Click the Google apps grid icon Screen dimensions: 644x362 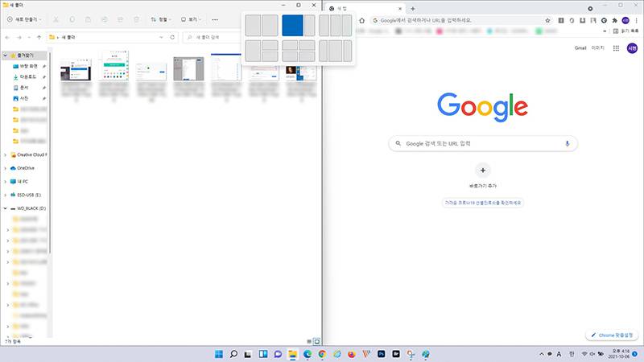click(617, 48)
